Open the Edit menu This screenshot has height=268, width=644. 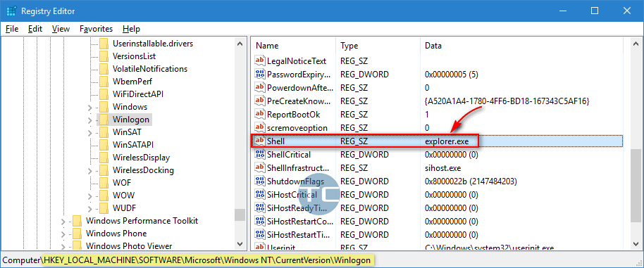35,29
